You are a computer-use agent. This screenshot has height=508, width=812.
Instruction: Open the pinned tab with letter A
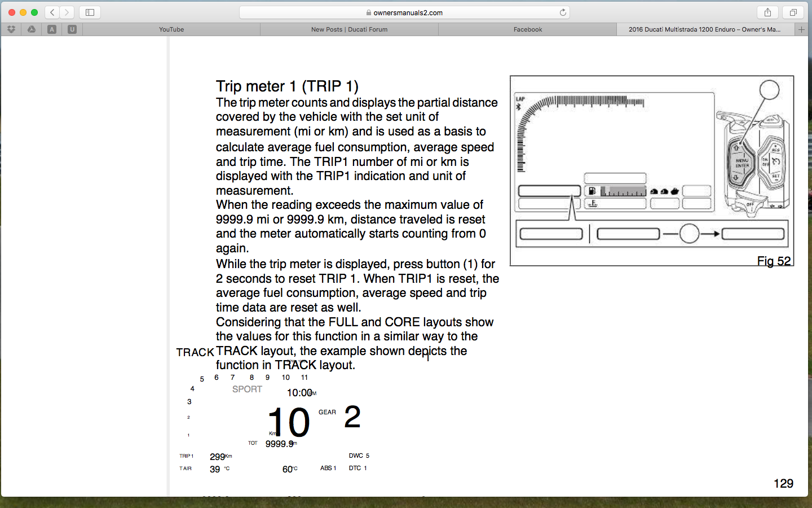click(52, 29)
